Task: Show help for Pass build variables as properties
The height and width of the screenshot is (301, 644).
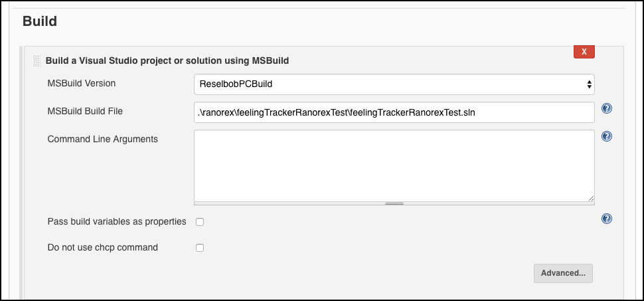Action: [x=607, y=219]
